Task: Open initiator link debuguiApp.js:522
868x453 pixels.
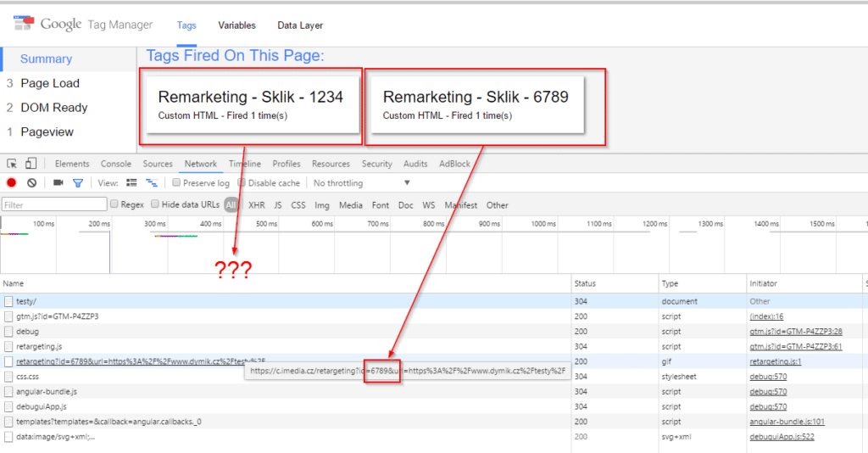Action: (782, 436)
